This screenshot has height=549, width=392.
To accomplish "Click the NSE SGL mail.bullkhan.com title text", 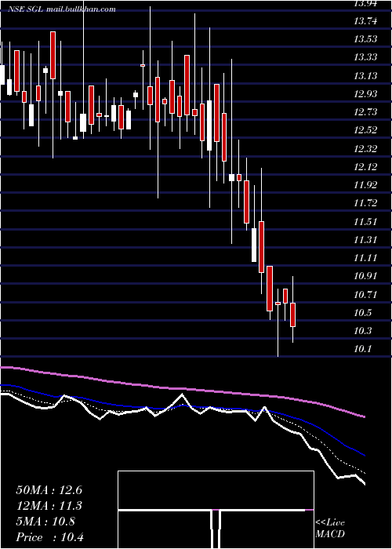I will pos(62,9).
